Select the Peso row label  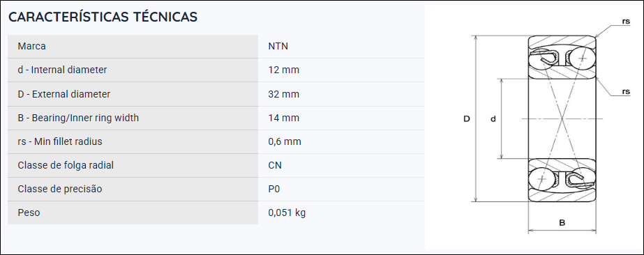click(x=29, y=212)
